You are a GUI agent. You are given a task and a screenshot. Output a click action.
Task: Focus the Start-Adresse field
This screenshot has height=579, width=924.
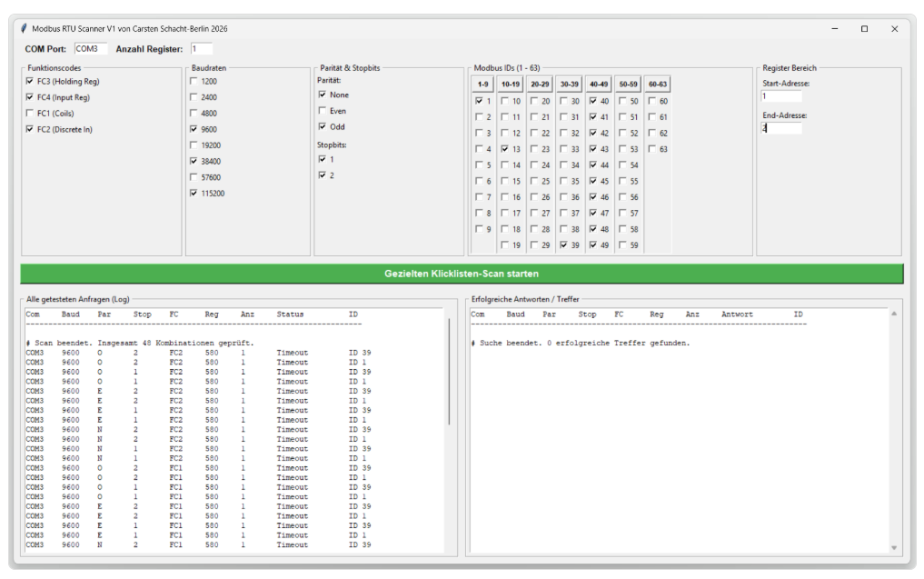pos(781,96)
